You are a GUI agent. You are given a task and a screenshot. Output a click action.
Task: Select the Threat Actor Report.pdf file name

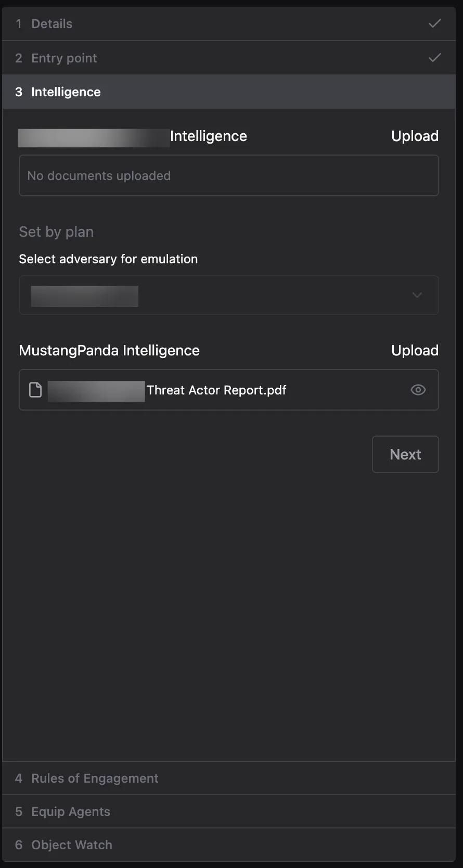(216, 390)
